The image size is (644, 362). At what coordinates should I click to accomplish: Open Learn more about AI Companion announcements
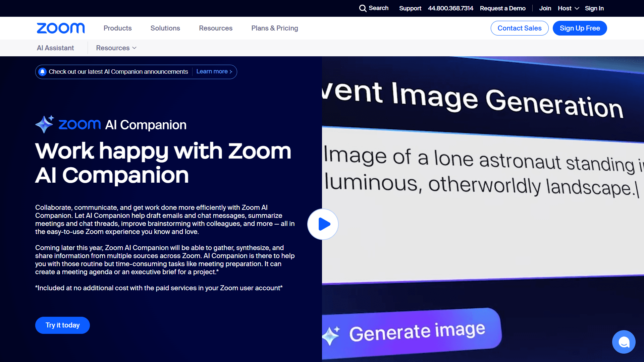click(214, 71)
